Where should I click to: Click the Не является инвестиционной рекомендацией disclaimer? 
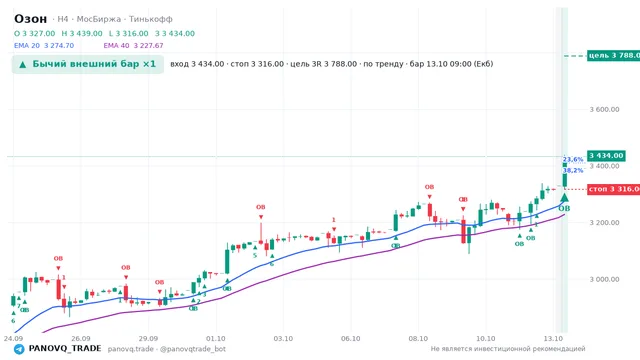click(x=508, y=349)
